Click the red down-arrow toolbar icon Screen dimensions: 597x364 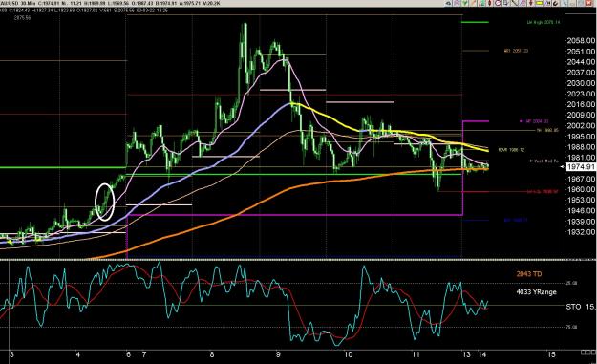(x=531, y=3)
